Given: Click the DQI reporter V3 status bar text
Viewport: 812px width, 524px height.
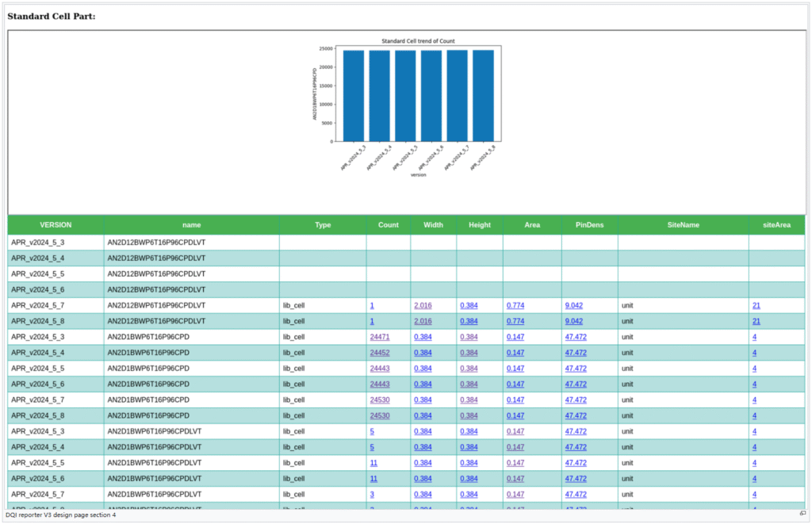Looking at the screenshot, I should click(x=60, y=515).
